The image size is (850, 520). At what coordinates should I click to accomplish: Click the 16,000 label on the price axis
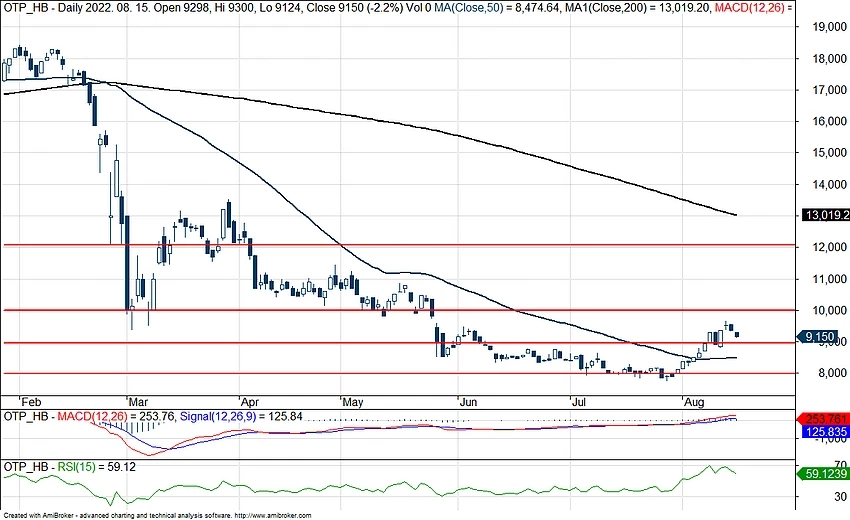[x=823, y=122]
